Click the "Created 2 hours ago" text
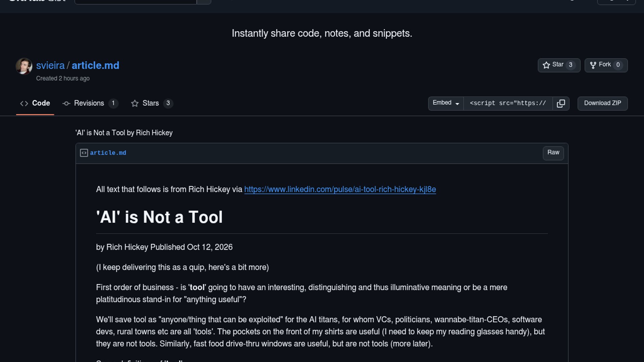 pyautogui.click(x=63, y=78)
